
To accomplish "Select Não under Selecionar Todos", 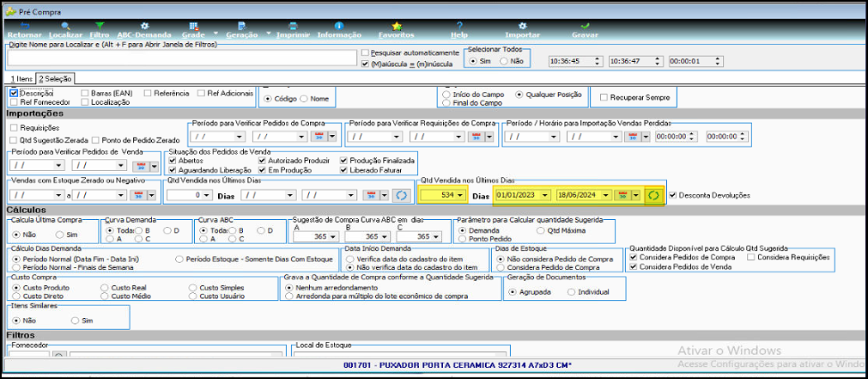I will 503,61.
